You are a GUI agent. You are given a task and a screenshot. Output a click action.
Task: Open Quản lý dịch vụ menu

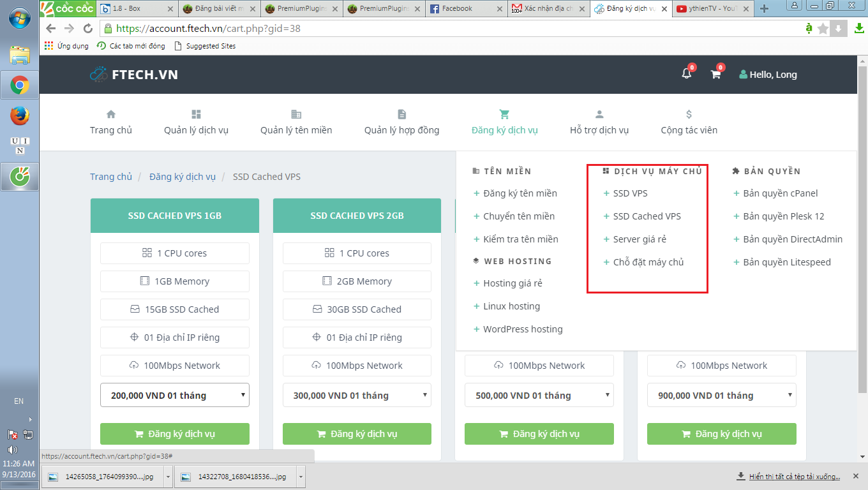coord(196,122)
